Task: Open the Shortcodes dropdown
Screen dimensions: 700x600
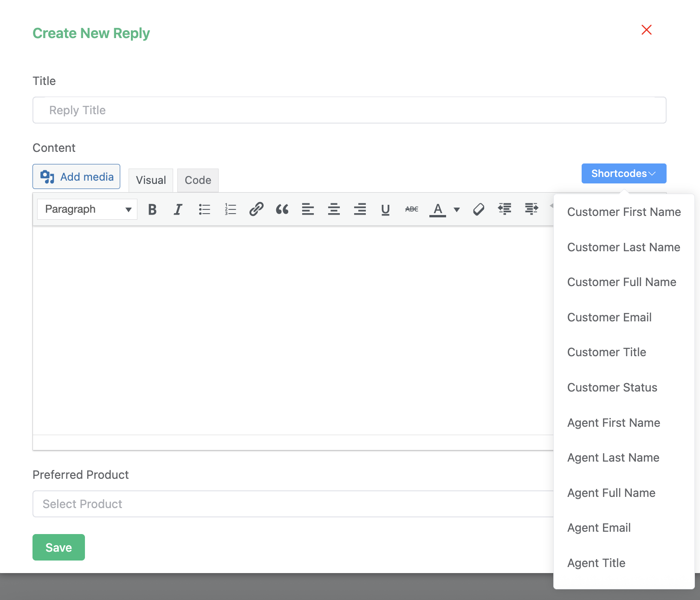Action: click(623, 173)
